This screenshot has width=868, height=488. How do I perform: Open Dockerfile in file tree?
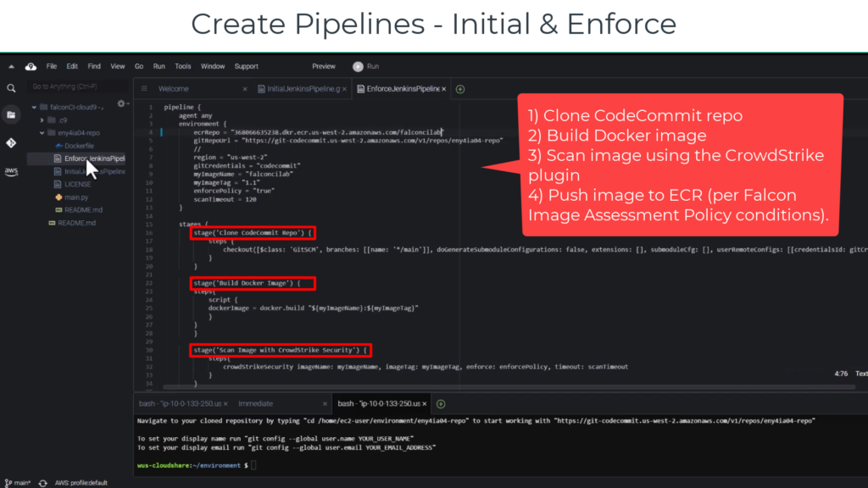pos(79,146)
